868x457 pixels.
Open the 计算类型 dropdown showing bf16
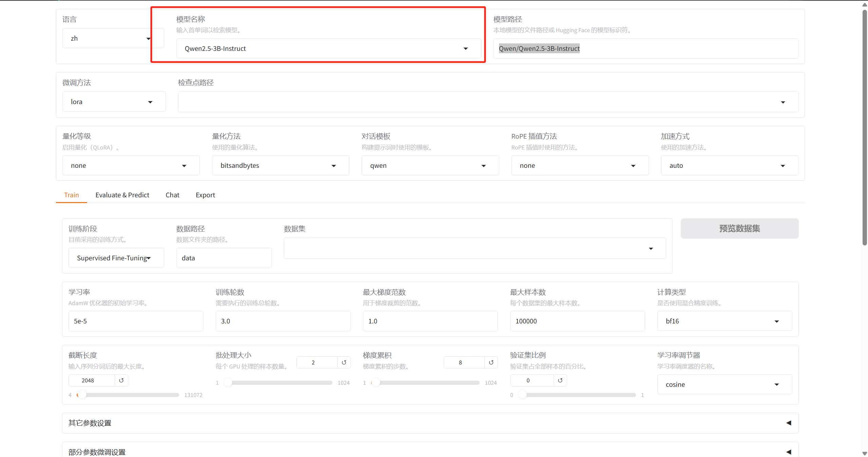point(725,321)
